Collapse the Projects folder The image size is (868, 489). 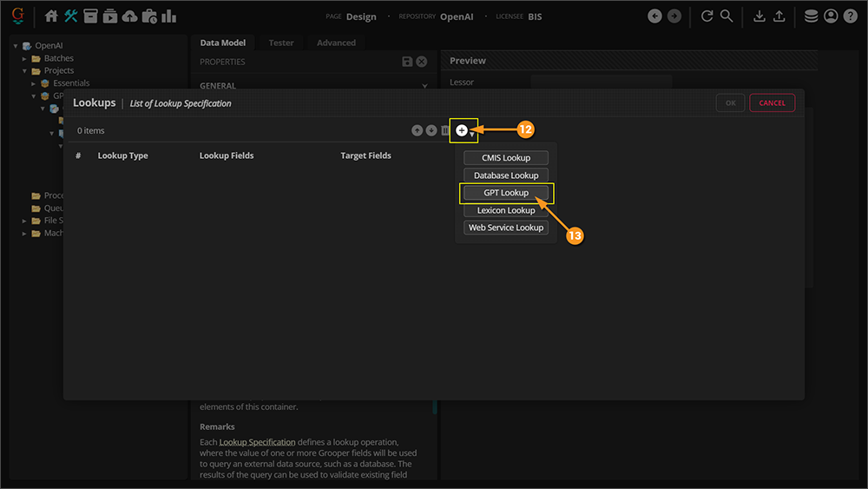25,71
